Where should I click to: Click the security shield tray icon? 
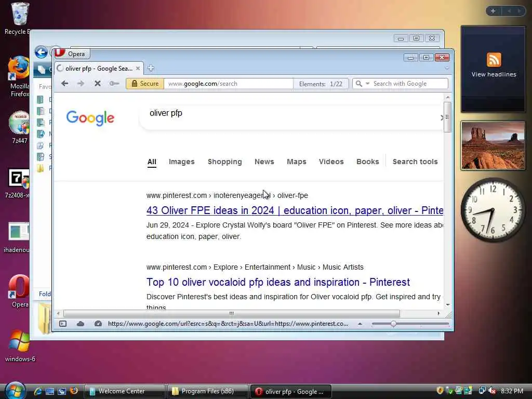tap(440, 391)
